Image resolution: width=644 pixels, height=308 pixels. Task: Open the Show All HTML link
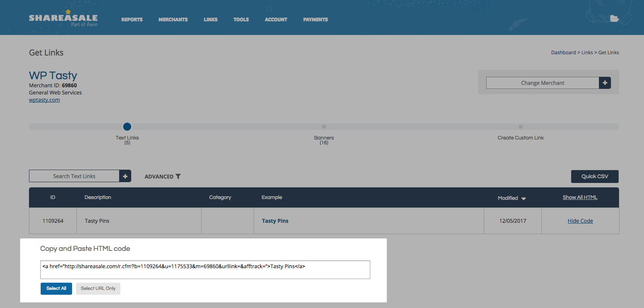(x=580, y=197)
